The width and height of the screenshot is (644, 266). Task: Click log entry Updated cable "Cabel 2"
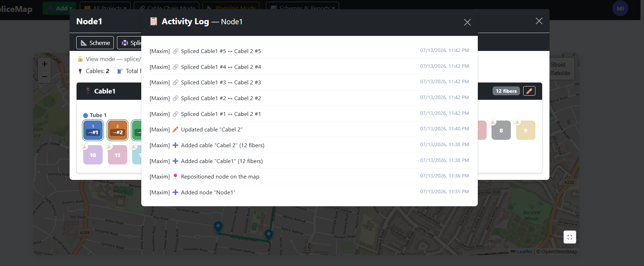click(309, 129)
